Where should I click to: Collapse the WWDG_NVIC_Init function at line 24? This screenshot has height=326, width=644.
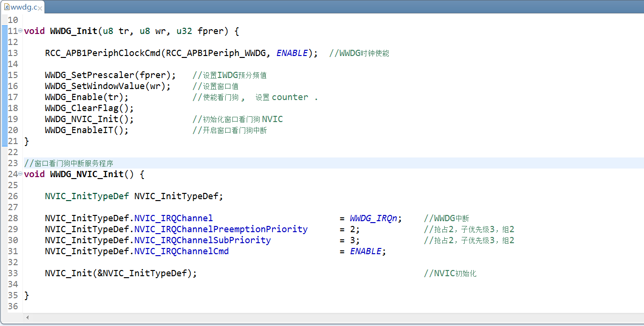(x=20, y=174)
